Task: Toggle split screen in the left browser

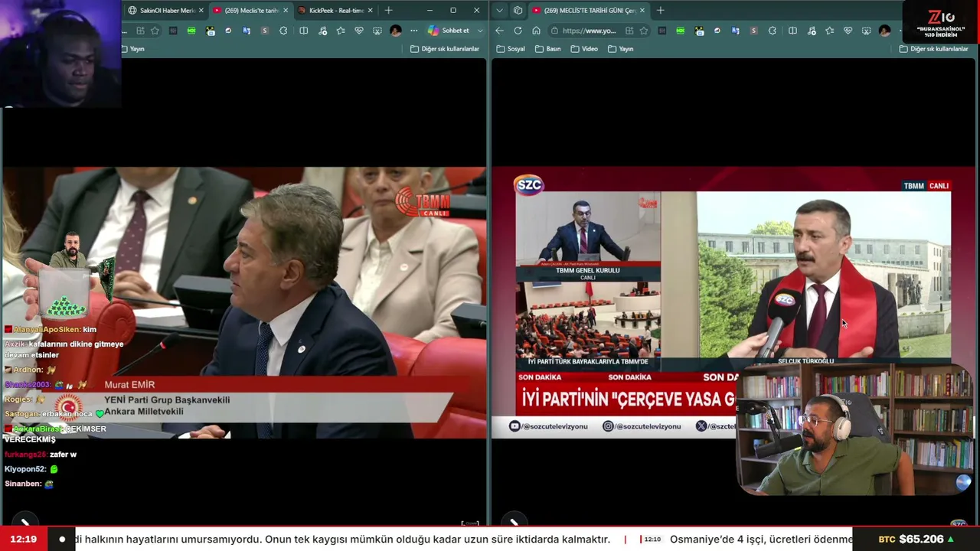Action: (x=304, y=31)
